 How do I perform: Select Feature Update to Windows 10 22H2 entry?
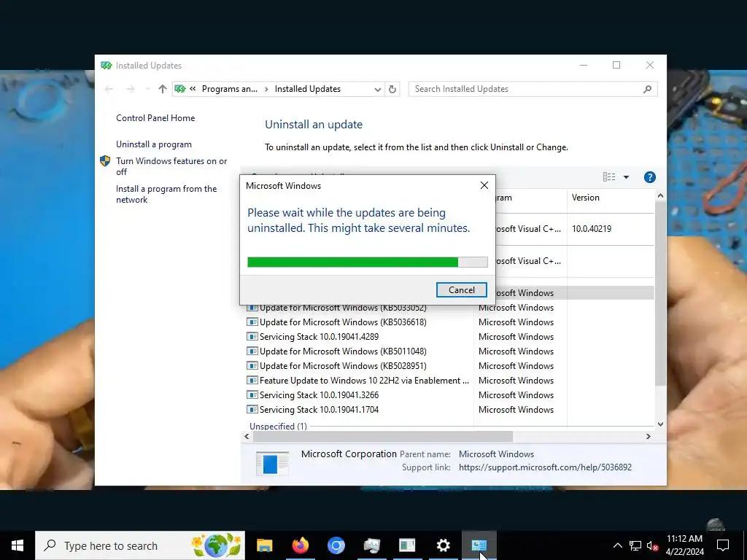point(364,381)
